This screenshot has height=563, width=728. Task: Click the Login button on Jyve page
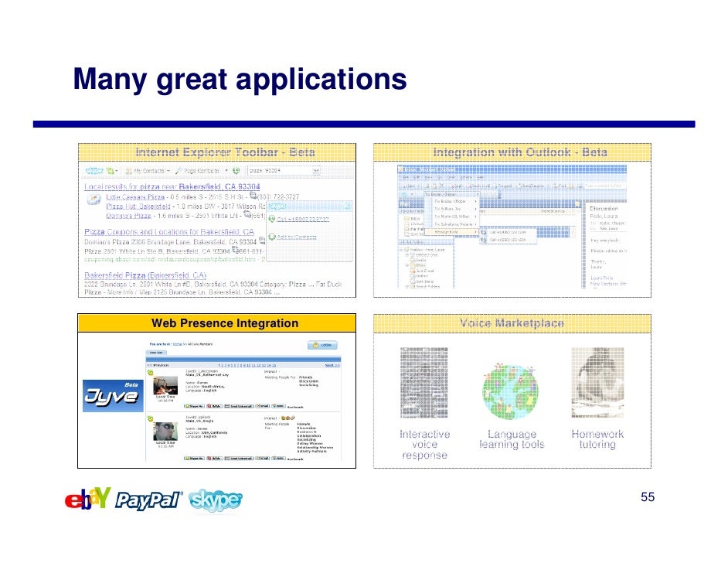[x=323, y=345]
